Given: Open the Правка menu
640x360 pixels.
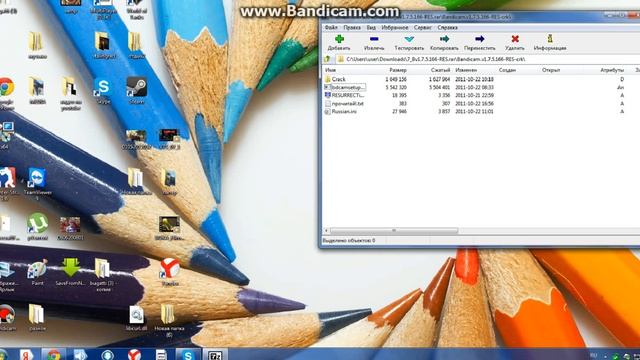Looking at the screenshot, I should [352, 27].
